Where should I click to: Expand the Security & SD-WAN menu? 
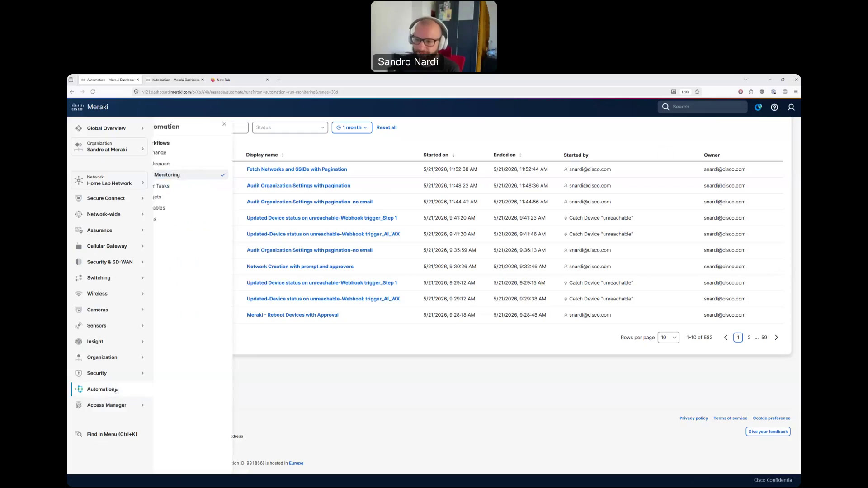(x=109, y=262)
